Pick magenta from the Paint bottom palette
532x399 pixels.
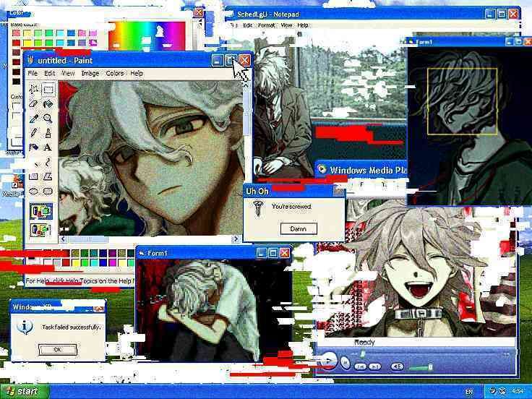pos(111,262)
